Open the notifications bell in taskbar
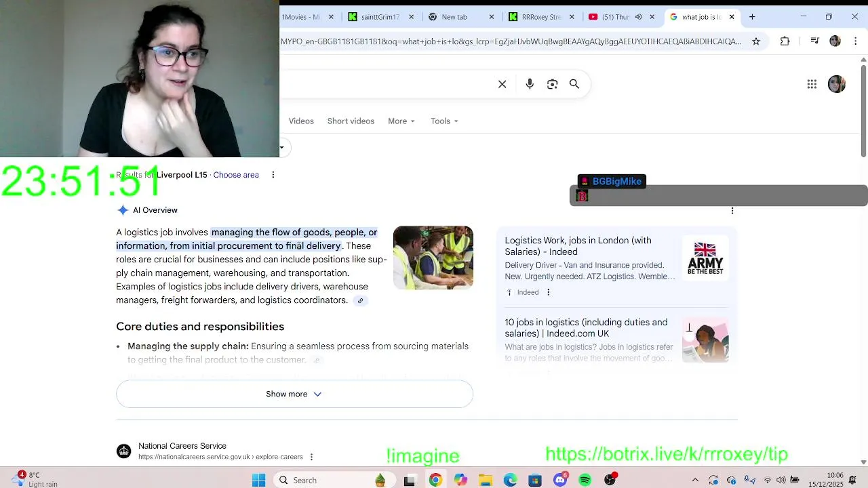This screenshot has height=488, width=868. coord(852,480)
